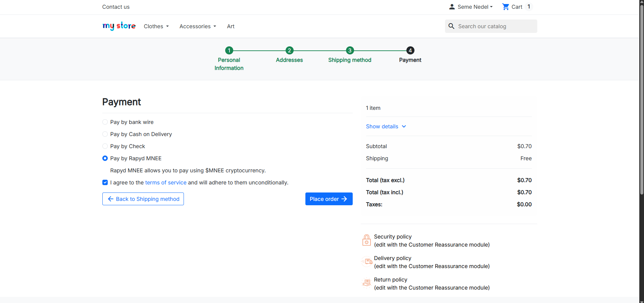Expand Show details in order summary

click(x=386, y=126)
